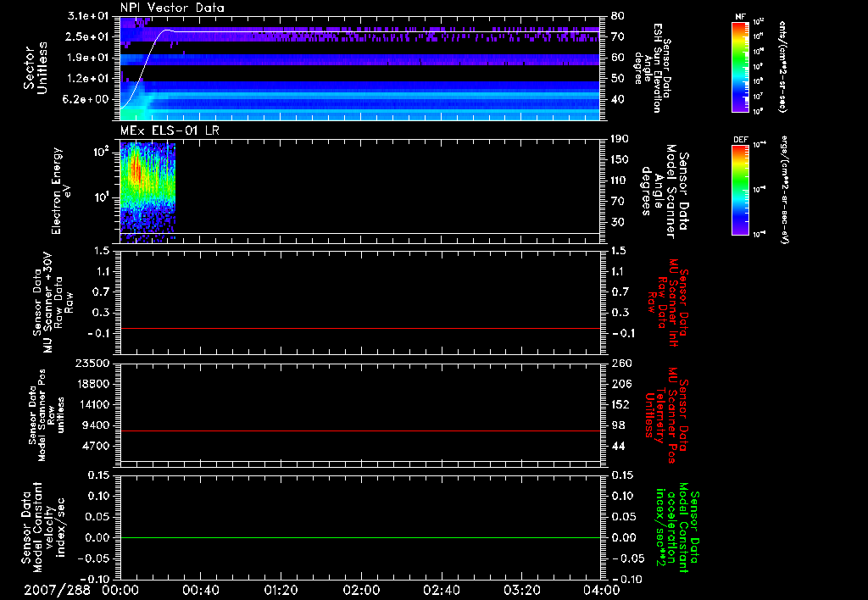Click the '50' sun elevation tick value
This screenshot has height=600, width=868.
pos(618,79)
